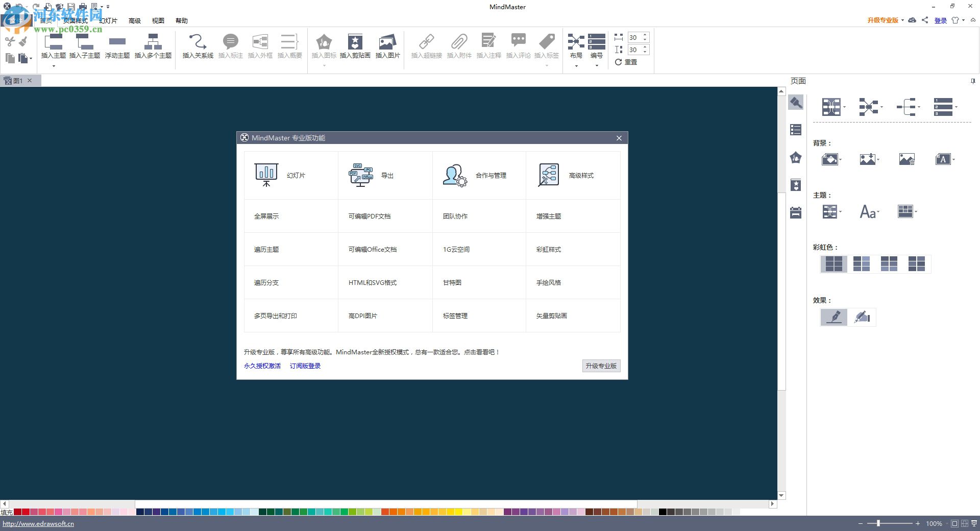Select the first rainbow color style
This screenshot has width=980, height=531.
point(834,264)
